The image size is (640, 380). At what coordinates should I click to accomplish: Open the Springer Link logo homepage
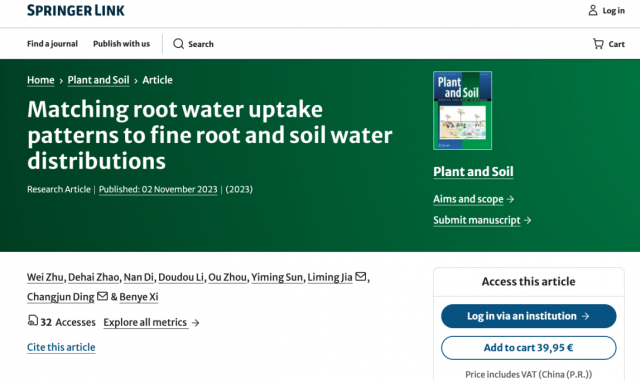(76, 10)
